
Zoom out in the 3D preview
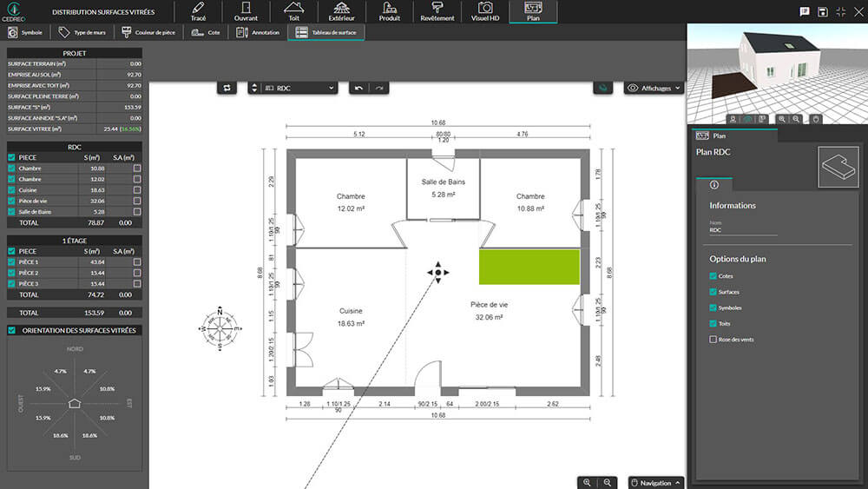click(x=798, y=118)
